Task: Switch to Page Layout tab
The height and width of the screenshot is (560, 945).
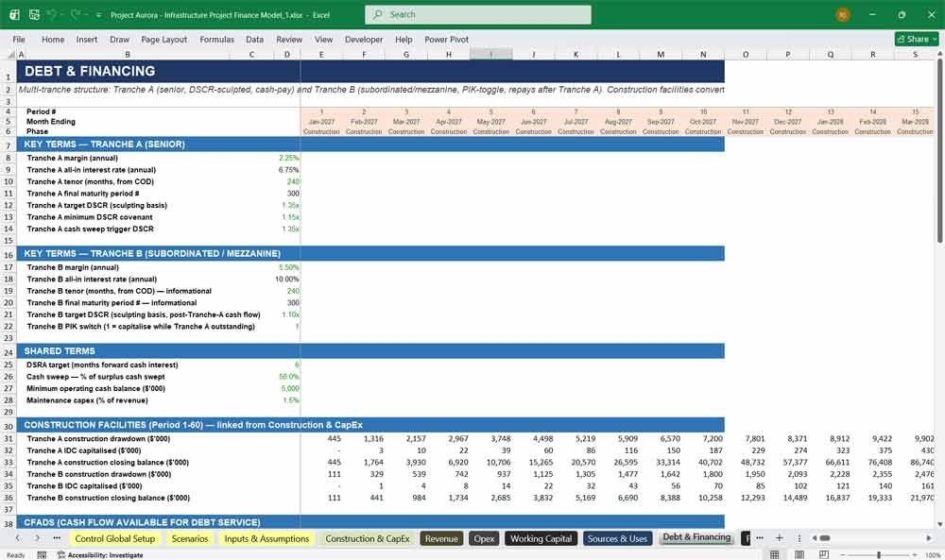Action: coord(163,39)
